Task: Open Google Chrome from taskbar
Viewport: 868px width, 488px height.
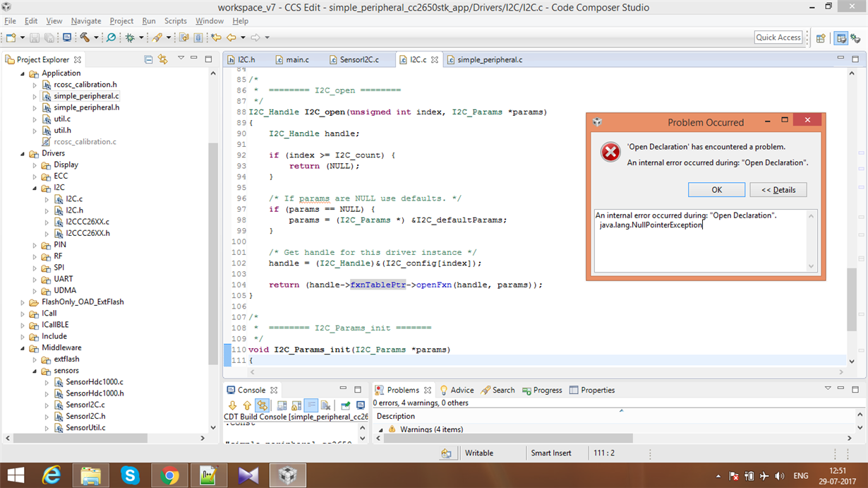Action: click(x=169, y=475)
